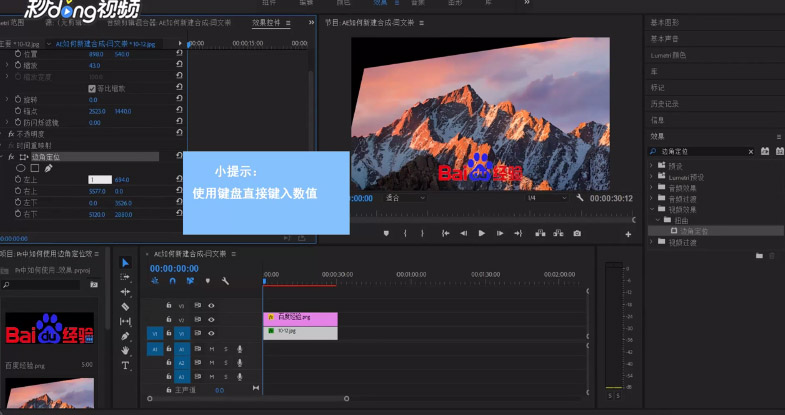This screenshot has width=785, height=415.
Task: Toggle stopwatch animation for 旋转
Action: (18, 100)
